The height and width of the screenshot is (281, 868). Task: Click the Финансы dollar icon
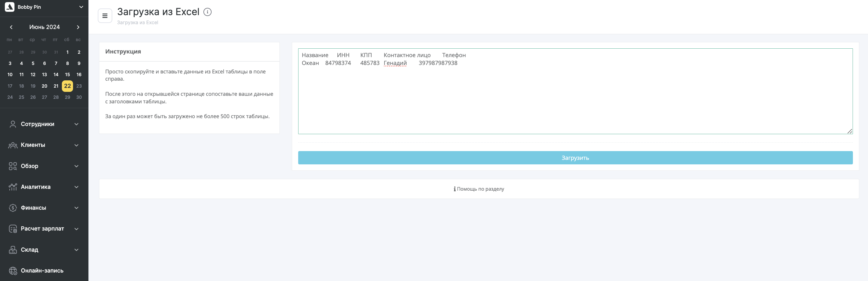[13, 208]
